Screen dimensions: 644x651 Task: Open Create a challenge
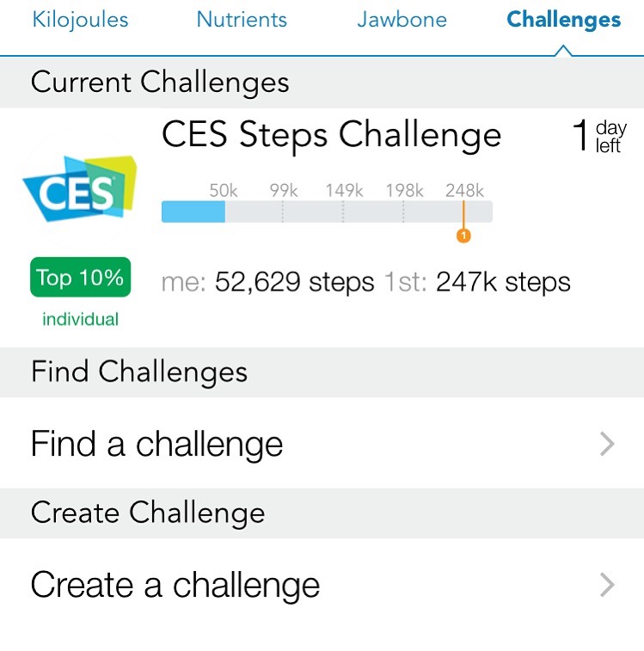tap(322, 585)
